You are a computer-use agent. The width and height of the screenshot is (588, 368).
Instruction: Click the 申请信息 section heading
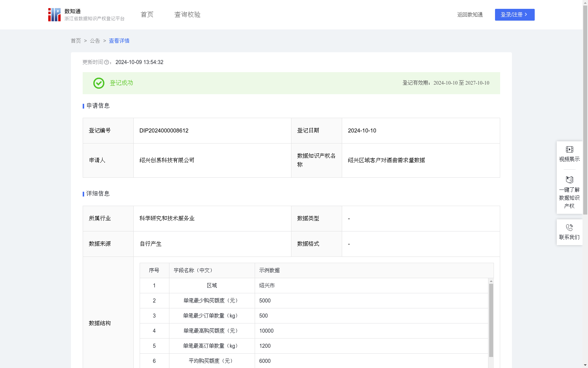tap(98, 106)
